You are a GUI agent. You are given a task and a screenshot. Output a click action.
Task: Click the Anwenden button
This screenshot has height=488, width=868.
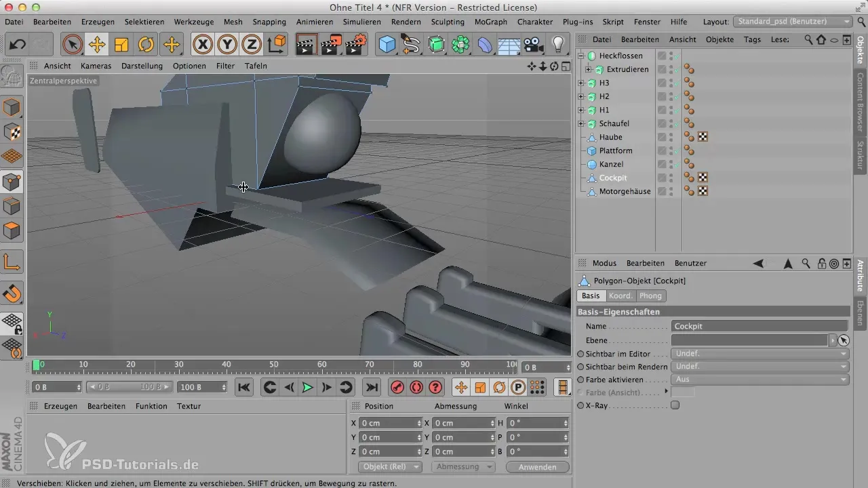click(x=536, y=467)
